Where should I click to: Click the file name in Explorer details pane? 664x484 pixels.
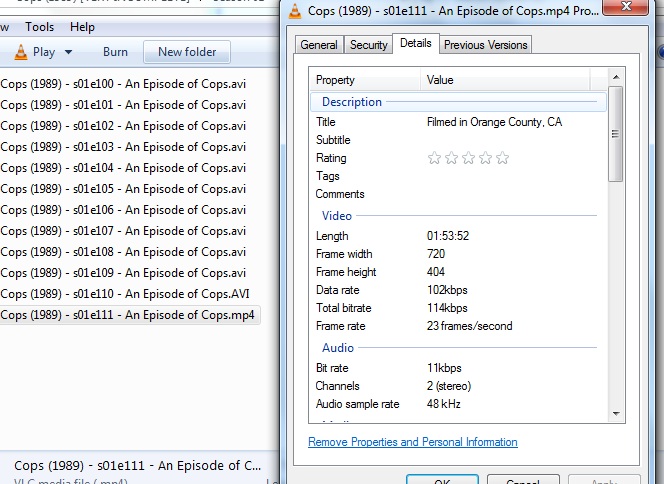click(137, 465)
